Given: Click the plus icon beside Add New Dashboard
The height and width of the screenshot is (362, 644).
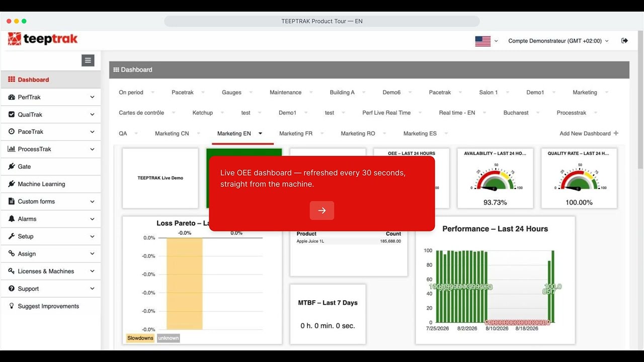Looking at the screenshot, I should point(616,133).
